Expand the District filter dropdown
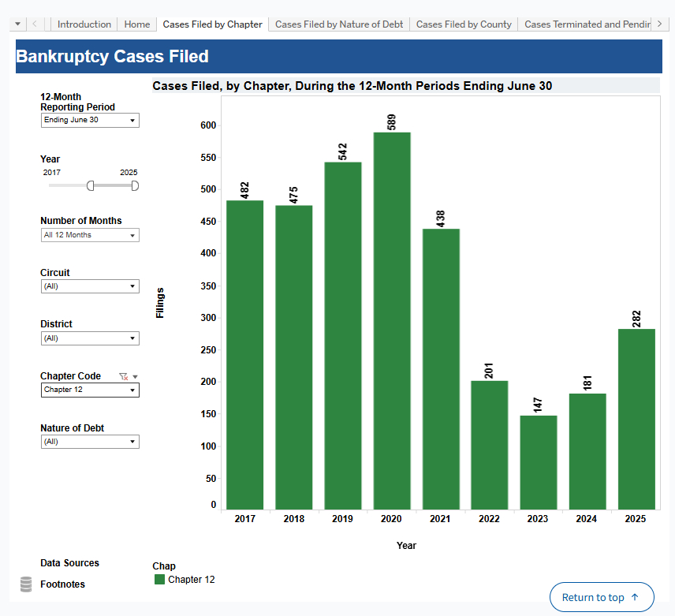 coord(90,338)
